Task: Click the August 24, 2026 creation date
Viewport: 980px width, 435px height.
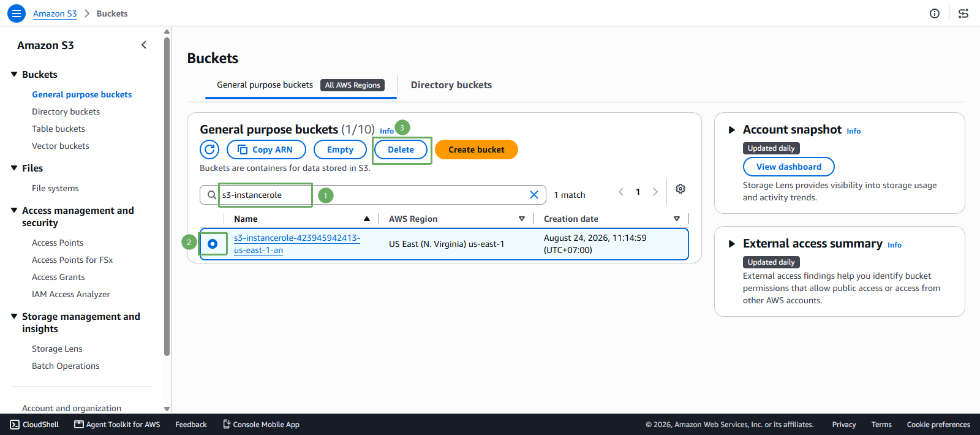Action: point(595,244)
